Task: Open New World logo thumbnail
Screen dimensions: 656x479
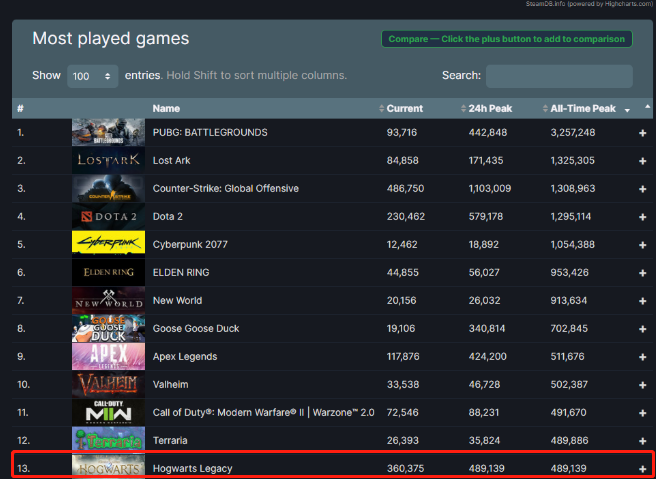Action: point(108,300)
